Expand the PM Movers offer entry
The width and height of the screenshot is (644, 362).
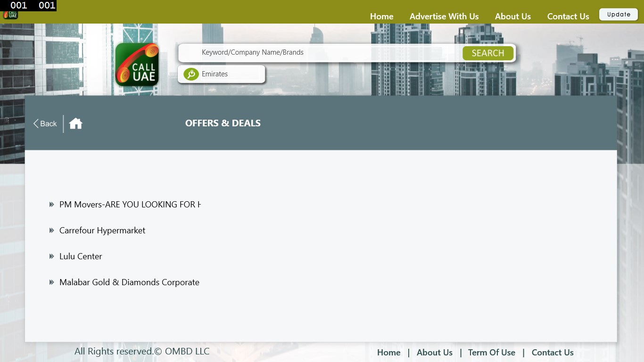tap(130, 204)
